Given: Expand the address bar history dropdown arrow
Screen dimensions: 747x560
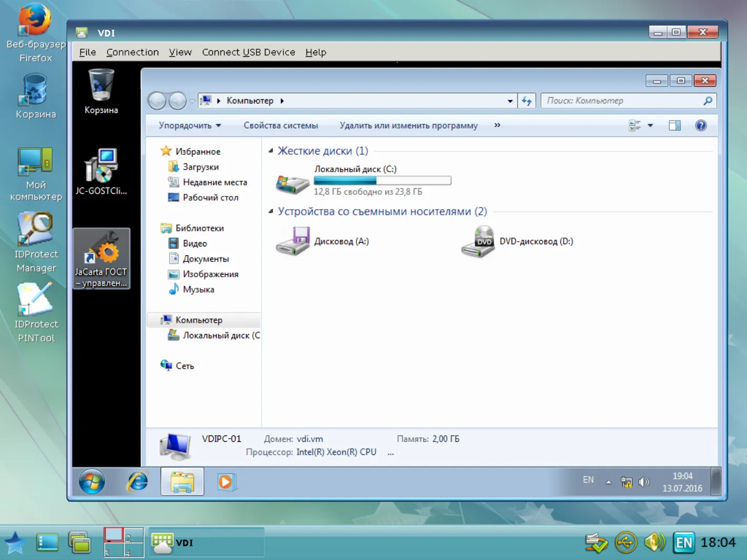Looking at the screenshot, I should pyautogui.click(x=510, y=101).
